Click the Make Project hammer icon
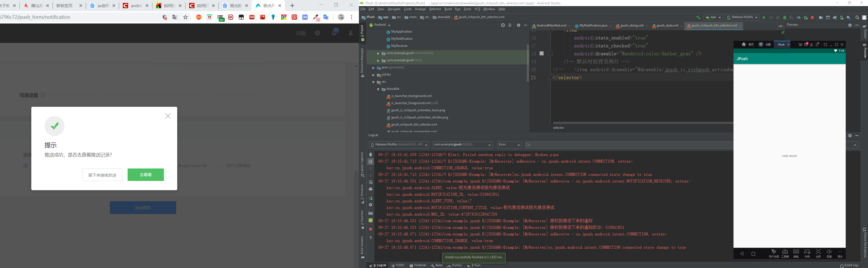 (698, 17)
